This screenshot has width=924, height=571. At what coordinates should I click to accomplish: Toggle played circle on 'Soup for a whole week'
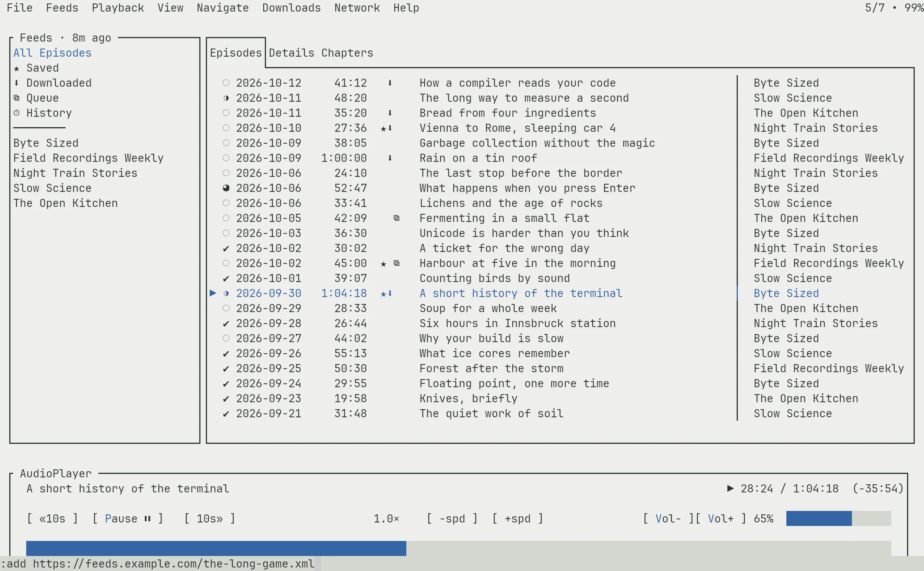click(226, 309)
